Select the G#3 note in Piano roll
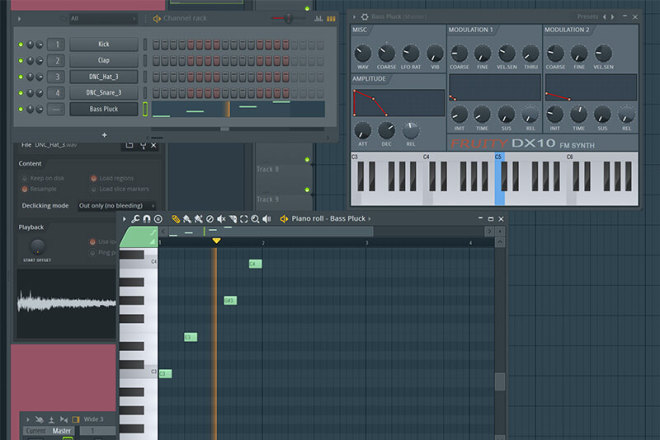This screenshot has height=440, width=660. point(230,301)
